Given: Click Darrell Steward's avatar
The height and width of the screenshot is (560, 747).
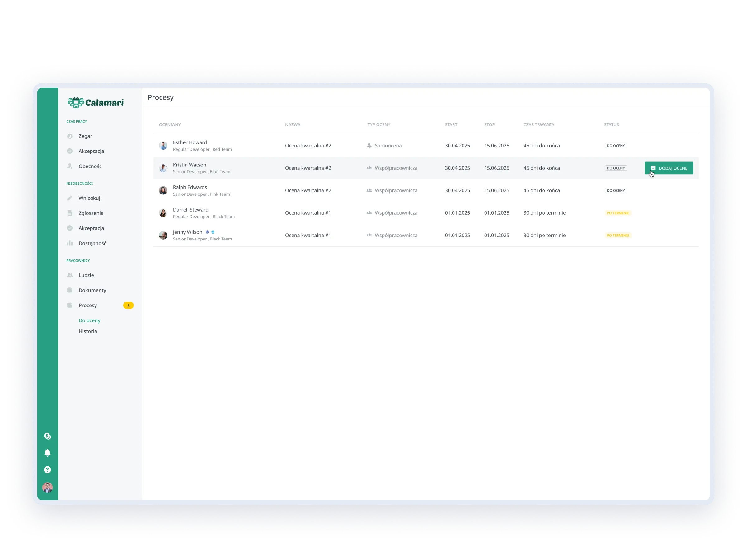Looking at the screenshot, I should (x=163, y=213).
